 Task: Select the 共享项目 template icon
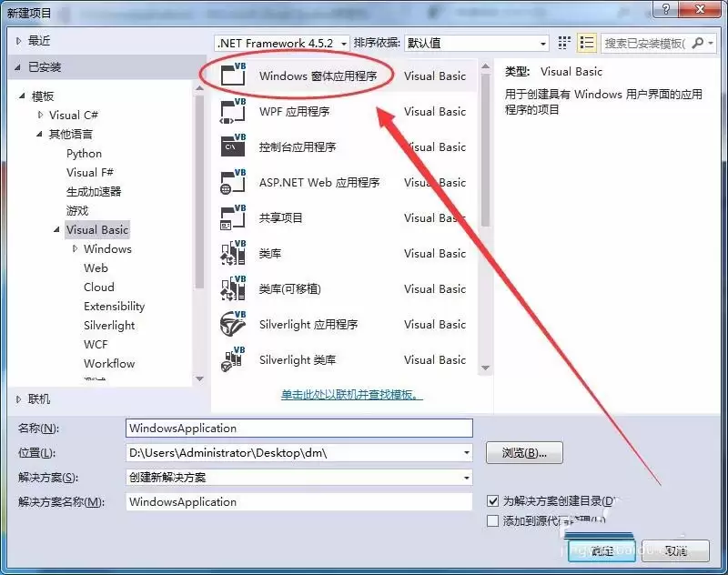tap(231, 217)
